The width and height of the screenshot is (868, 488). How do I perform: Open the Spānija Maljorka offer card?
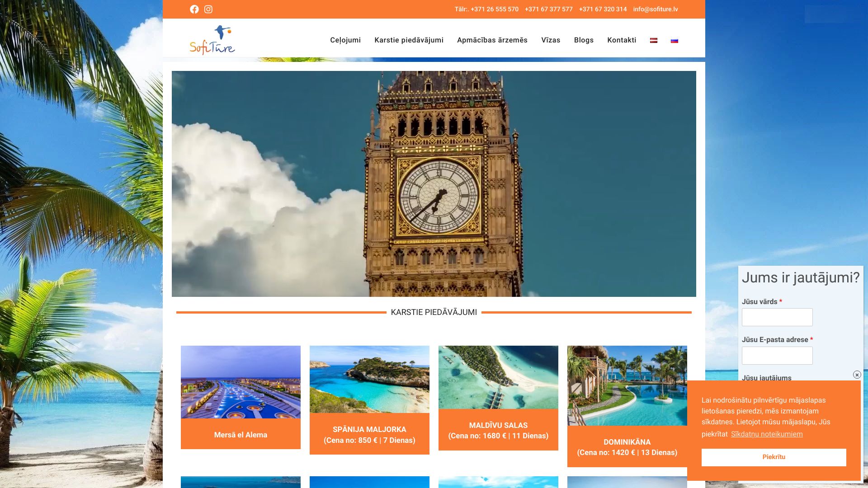point(369,434)
